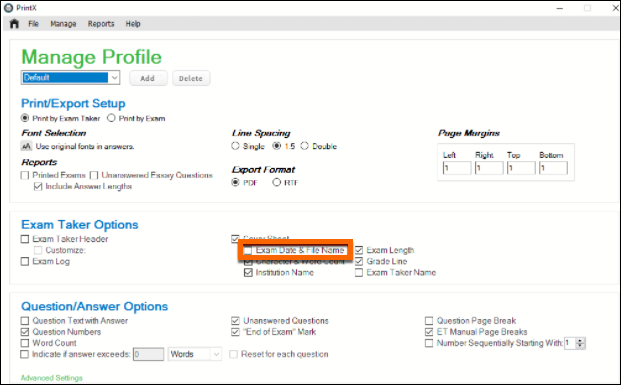Toggle Exam Length checkbox

click(x=359, y=250)
